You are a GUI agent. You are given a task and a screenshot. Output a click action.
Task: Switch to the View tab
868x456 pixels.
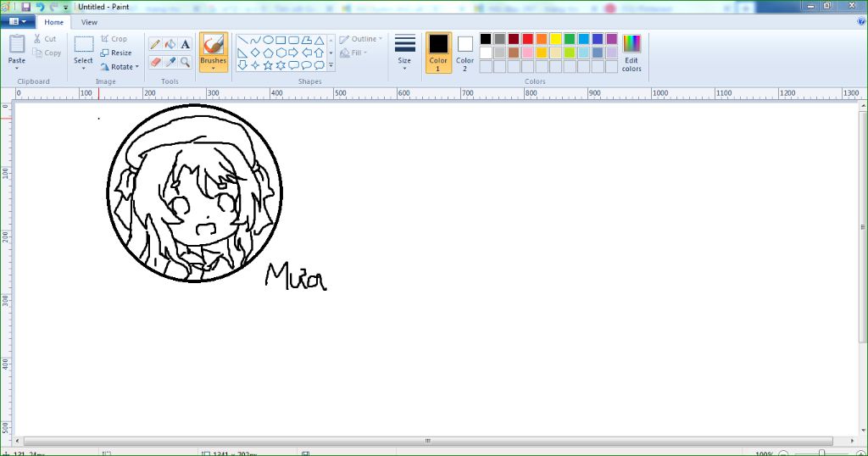pos(89,22)
